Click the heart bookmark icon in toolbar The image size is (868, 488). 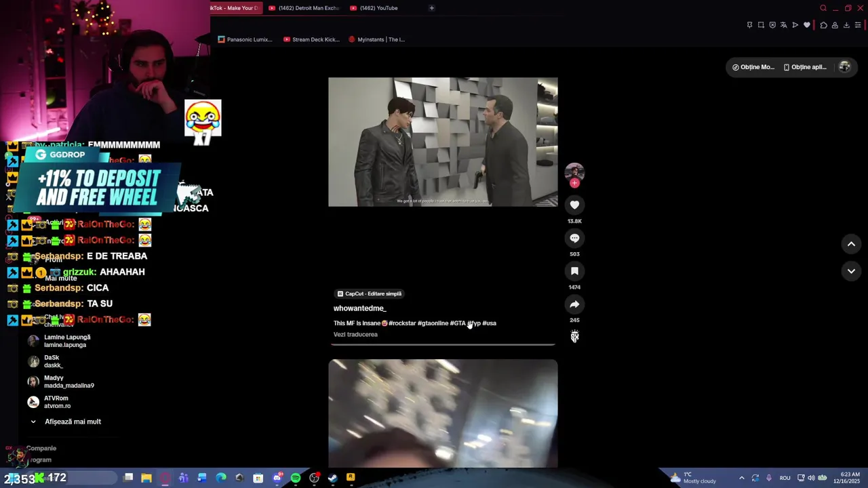807,25
